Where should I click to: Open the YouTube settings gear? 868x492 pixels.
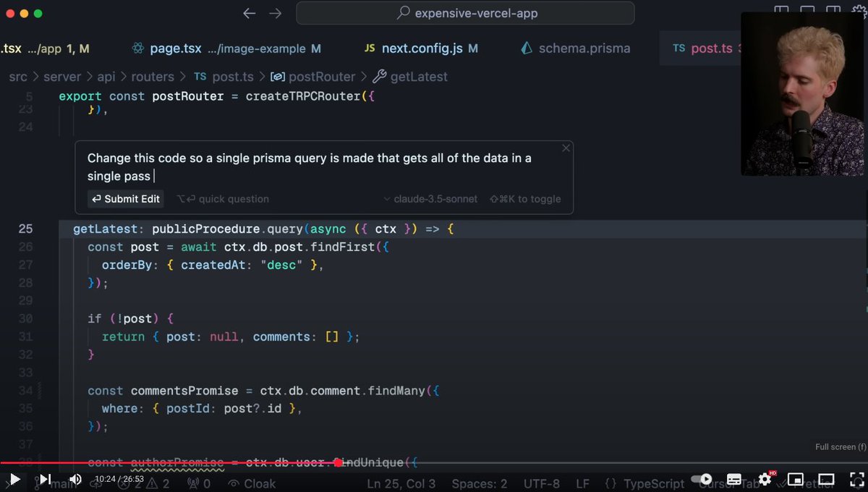765,479
